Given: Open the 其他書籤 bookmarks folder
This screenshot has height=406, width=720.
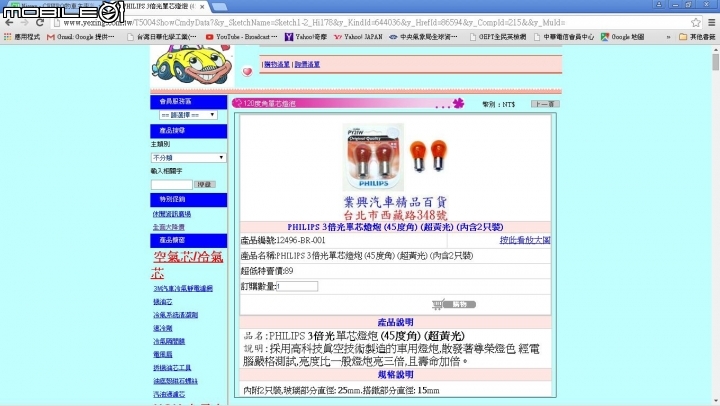Looking at the screenshot, I should 697,37.
